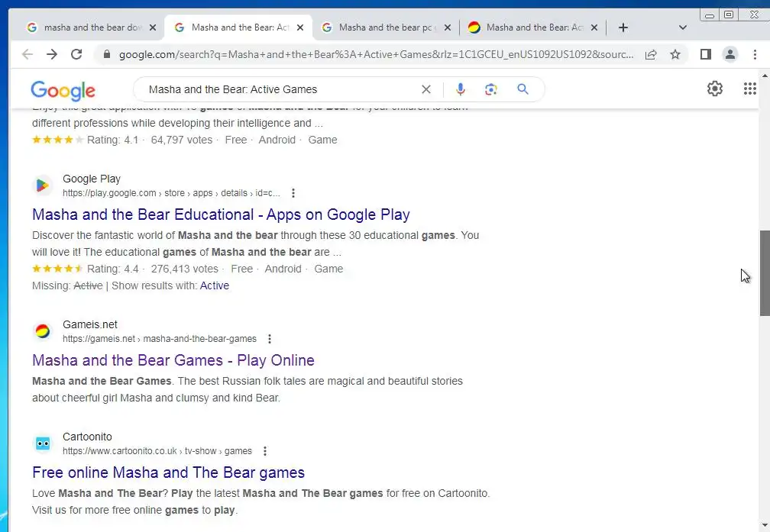Go forward using the forward arrow

(x=52, y=54)
